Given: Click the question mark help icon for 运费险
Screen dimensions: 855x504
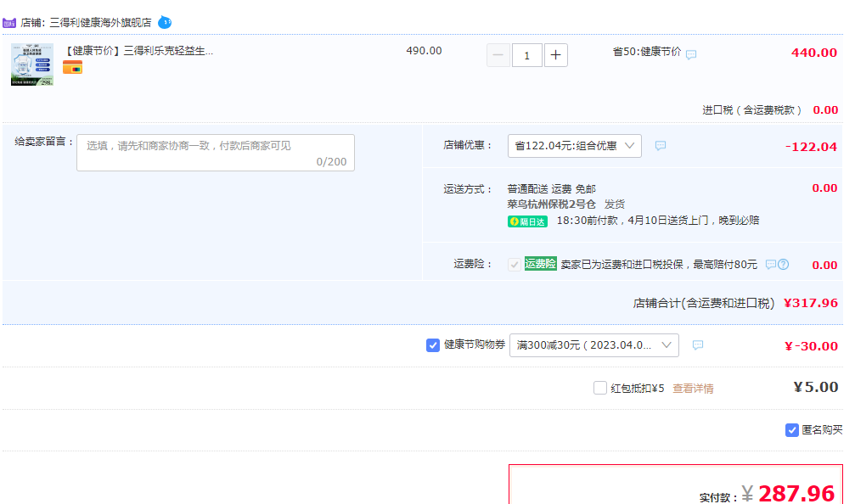Looking at the screenshot, I should (x=783, y=264).
